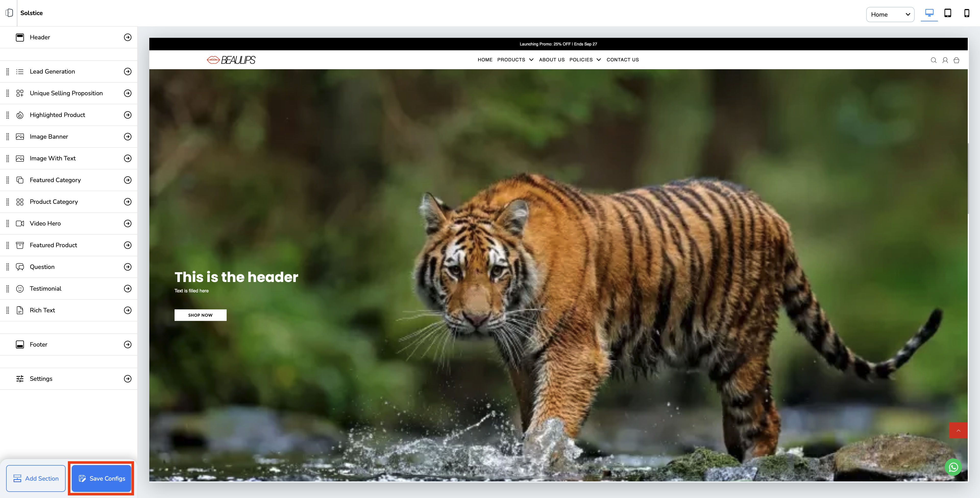The width and height of the screenshot is (980, 498).
Task: Open CONTACT US navigation link
Action: coord(622,60)
